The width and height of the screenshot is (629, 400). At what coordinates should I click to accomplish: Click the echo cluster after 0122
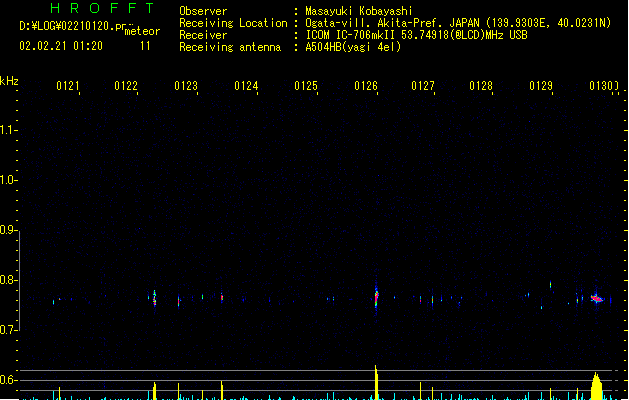pos(154,298)
